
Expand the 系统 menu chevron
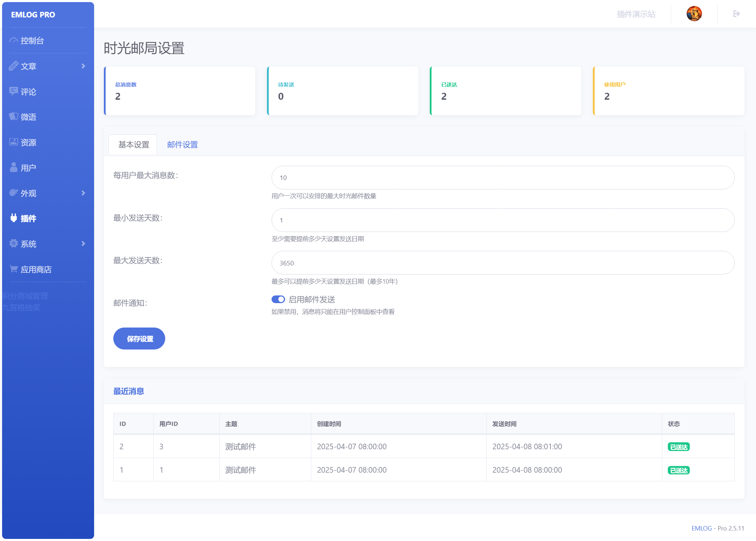pyautogui.click(x=83, y=243)
